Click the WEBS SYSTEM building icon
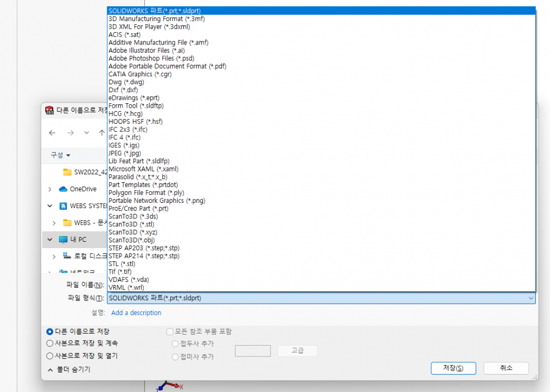This screenshot has width=550, height=392. 63,206
